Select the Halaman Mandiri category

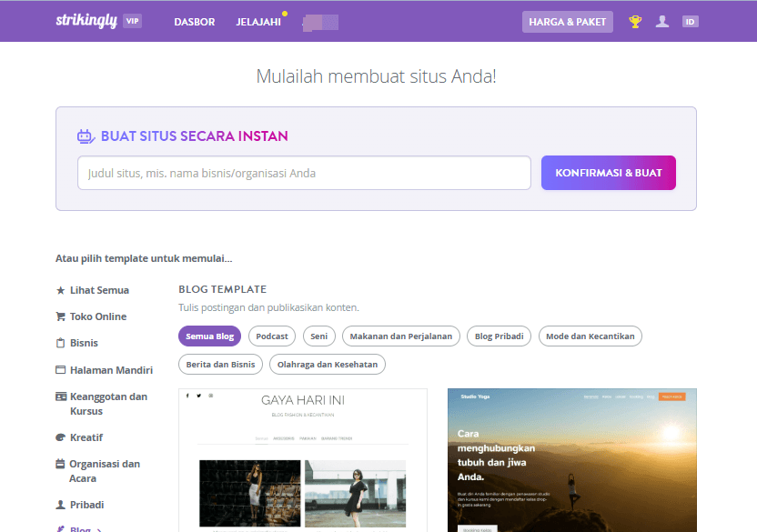(112, 370)
